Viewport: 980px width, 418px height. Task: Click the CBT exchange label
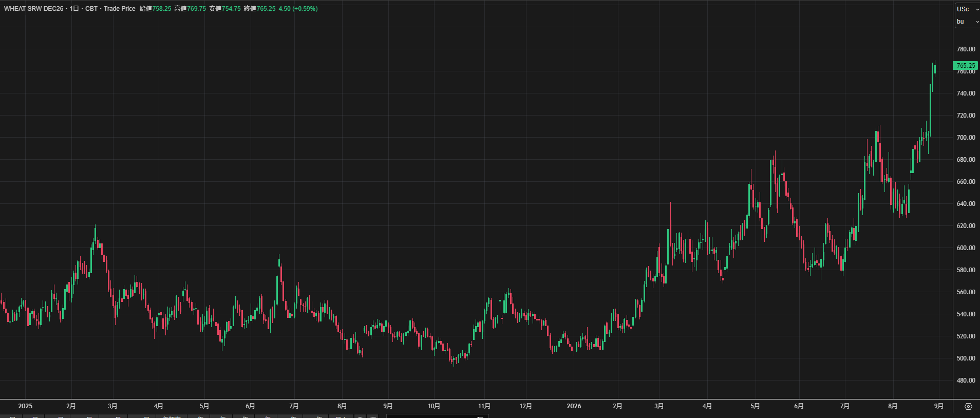(x=91, y=9)
